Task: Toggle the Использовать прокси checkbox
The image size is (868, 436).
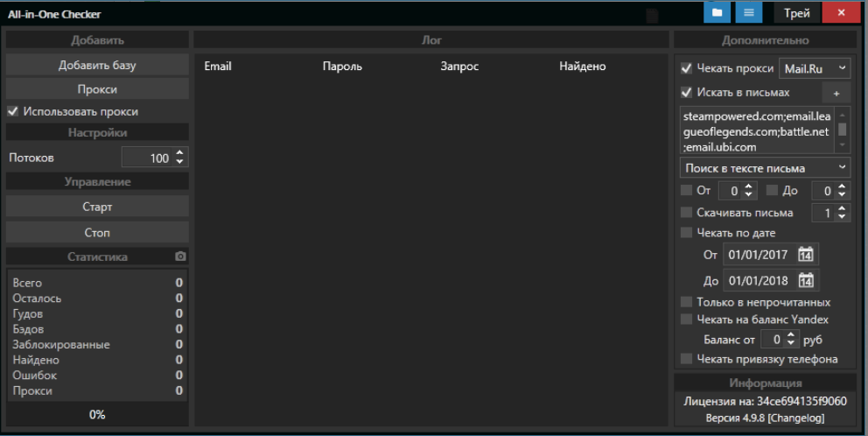Action: (x=13, y=112)
